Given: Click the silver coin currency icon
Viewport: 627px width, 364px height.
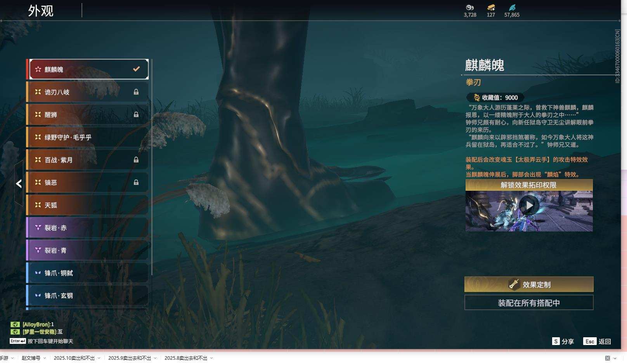Looking at the screenshot, I should pyautogui.click(x=470, y=7).
